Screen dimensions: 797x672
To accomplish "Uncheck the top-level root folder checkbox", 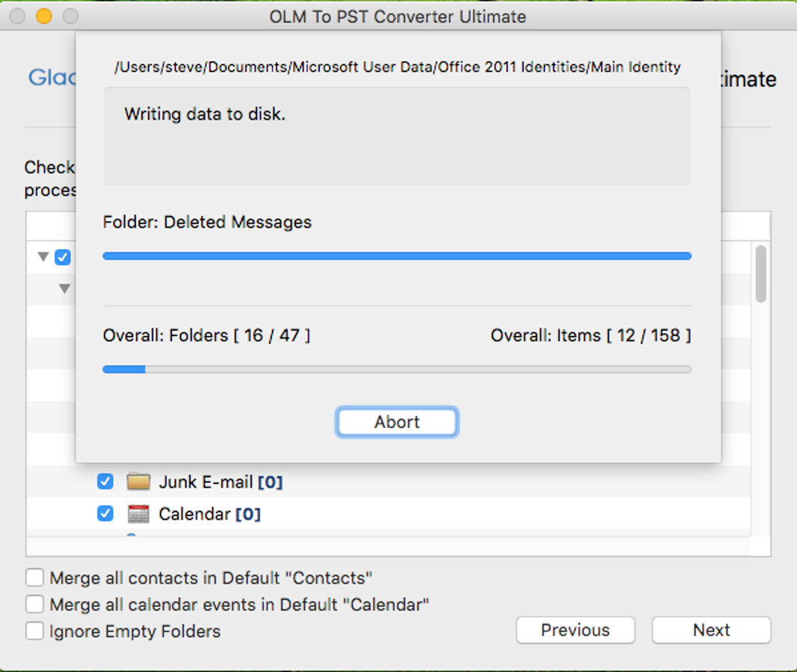I will [x=63, y=257].
